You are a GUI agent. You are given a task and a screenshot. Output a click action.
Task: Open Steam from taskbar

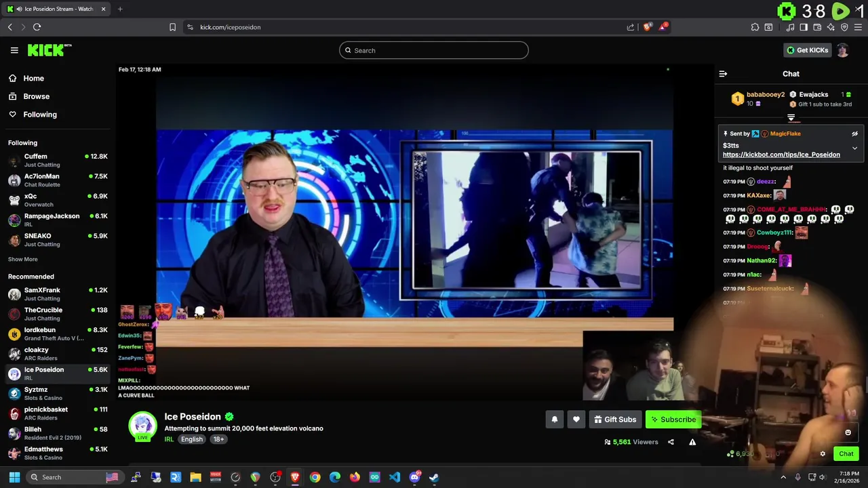434,477
